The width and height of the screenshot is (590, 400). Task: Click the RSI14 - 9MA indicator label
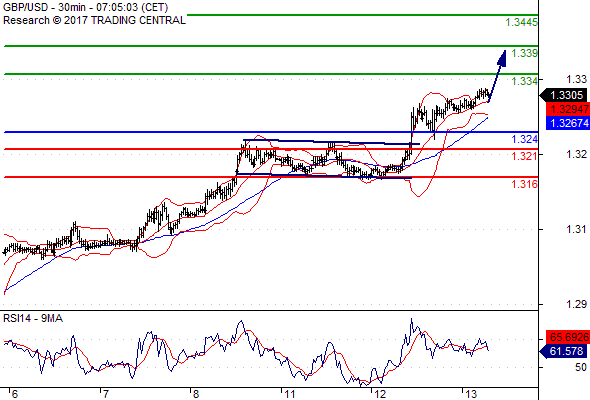point(33,318)
